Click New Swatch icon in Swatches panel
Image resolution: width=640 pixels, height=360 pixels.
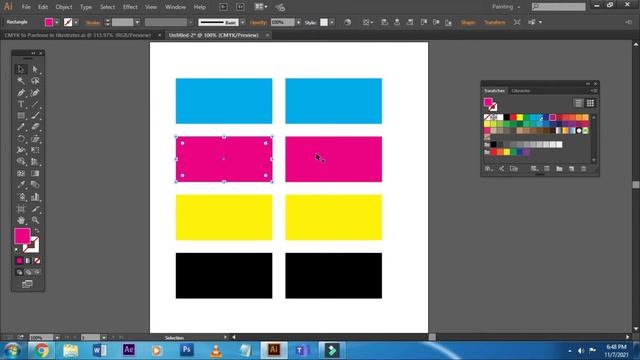(571, 169)
